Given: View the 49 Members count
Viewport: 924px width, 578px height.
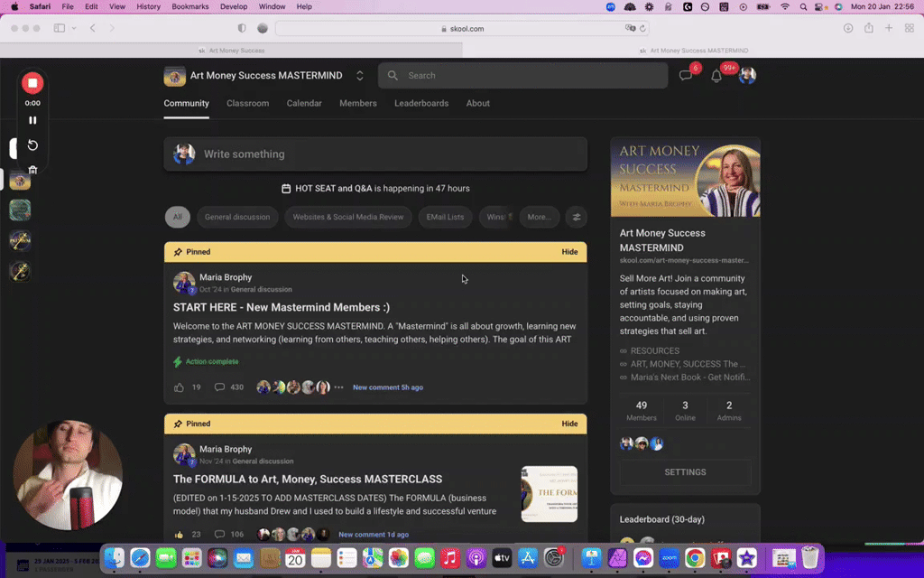Looking at the screenshot, I should [x=642, y=411].
